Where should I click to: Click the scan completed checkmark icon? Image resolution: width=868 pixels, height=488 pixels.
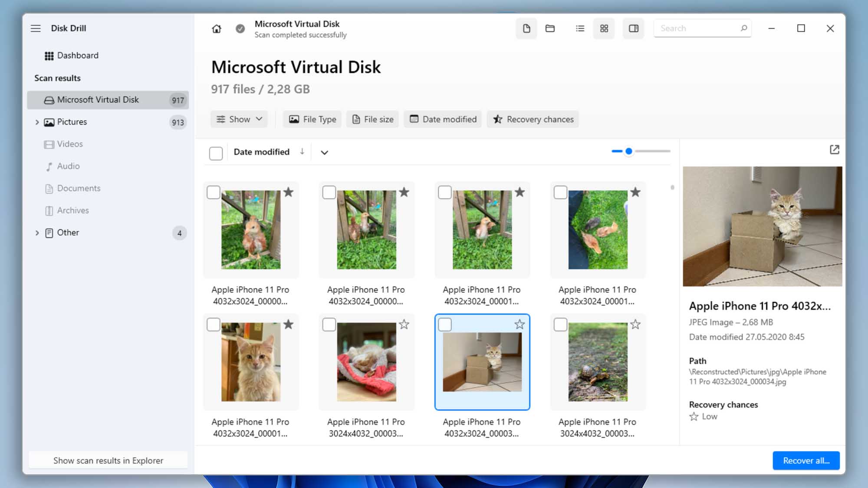240,29
